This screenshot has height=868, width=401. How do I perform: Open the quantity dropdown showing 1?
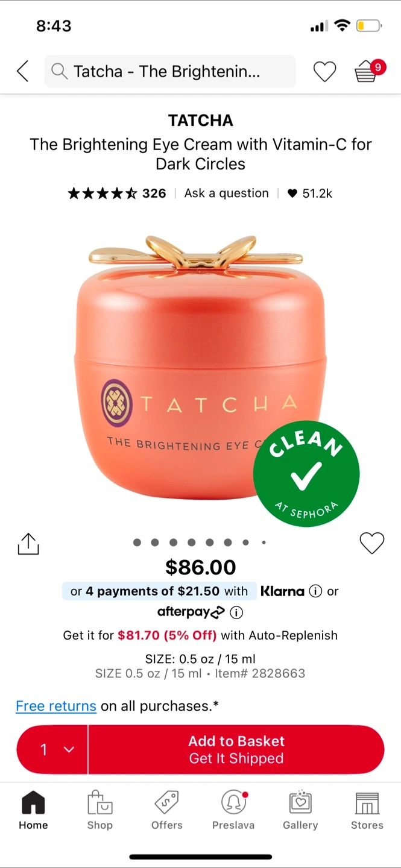coord(52,749)
